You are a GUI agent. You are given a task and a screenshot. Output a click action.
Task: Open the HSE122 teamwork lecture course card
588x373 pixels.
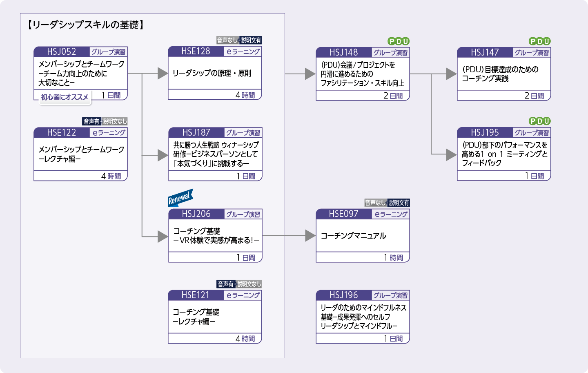(x=81, y=154)
